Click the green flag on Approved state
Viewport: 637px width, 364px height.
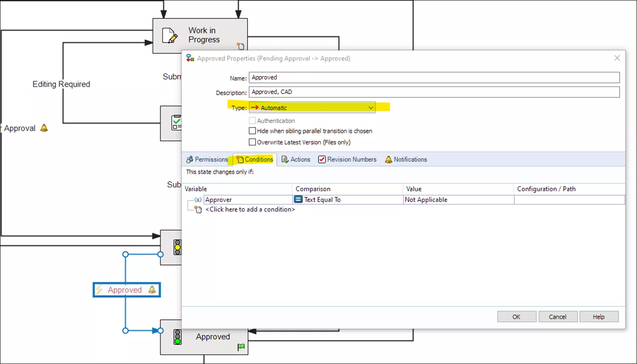(241, 347)
